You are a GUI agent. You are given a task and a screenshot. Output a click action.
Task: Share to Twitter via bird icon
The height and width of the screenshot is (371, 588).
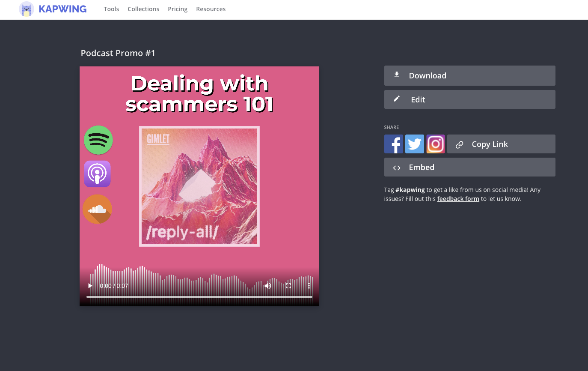pos(414,144)
